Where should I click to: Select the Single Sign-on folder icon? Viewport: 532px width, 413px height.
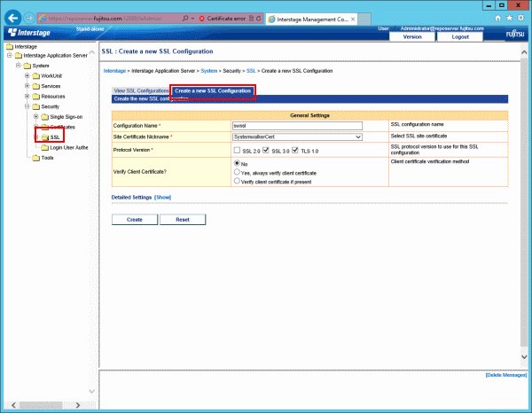[x=45, y=117]
